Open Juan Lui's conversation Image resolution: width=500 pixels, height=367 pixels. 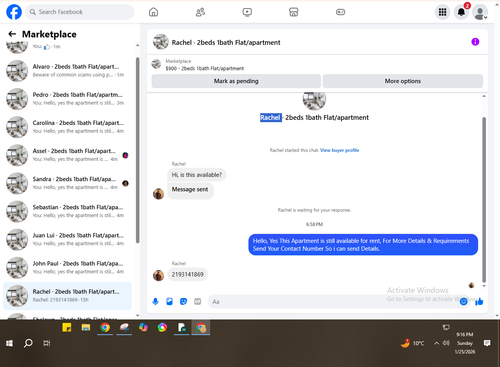pos(67,239)
